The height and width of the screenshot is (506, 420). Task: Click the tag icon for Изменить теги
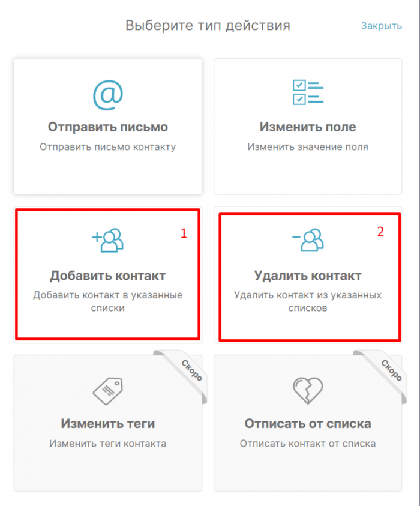(108, 391)
